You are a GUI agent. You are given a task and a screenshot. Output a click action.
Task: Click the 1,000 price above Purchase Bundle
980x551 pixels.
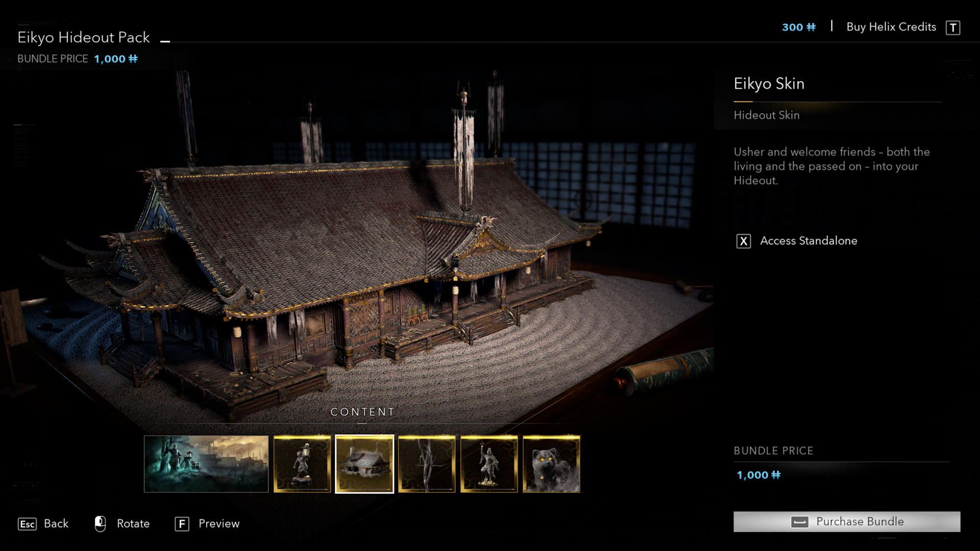pos(758,475)
